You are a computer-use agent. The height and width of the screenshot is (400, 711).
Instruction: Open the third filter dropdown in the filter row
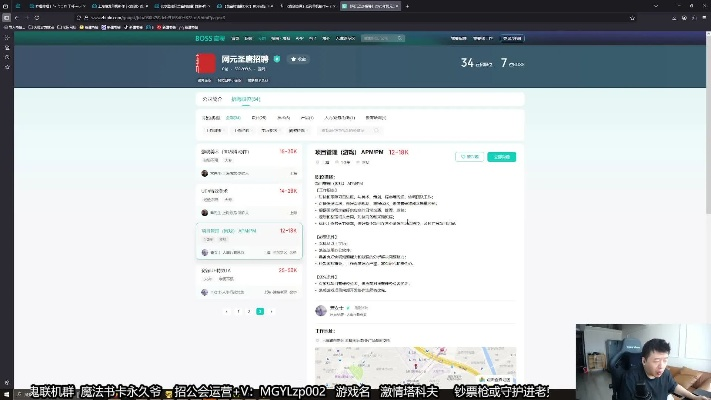[269, 130]
